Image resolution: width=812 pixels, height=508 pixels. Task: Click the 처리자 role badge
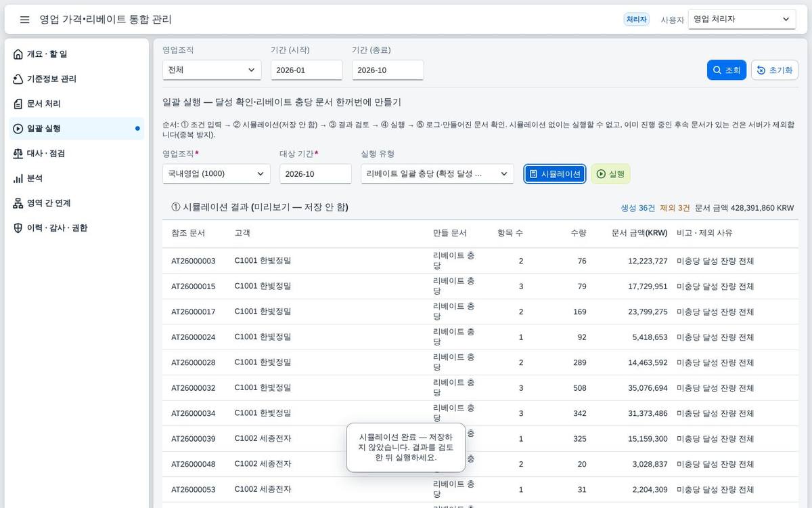[637, 20]
